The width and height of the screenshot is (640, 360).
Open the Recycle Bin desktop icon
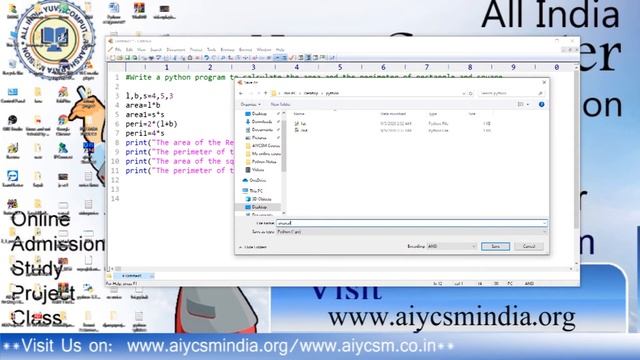pyautogui.click(x=12, y=67)
